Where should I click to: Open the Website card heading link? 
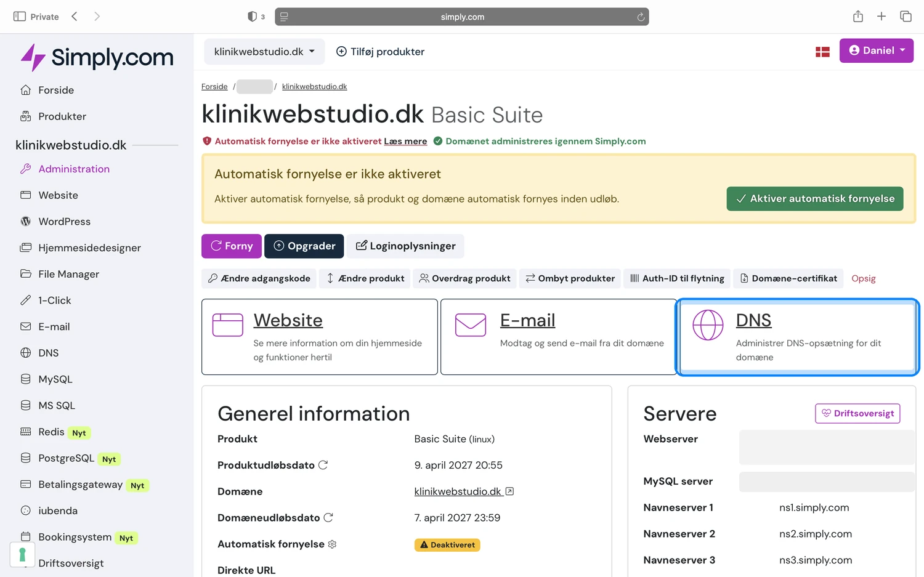[288, 320]
